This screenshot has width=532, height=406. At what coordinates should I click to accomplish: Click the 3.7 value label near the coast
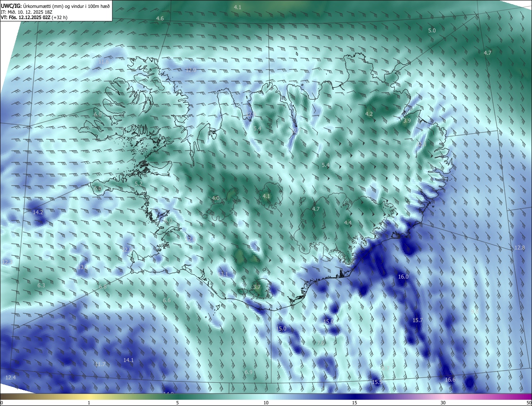tap(257, 287)
